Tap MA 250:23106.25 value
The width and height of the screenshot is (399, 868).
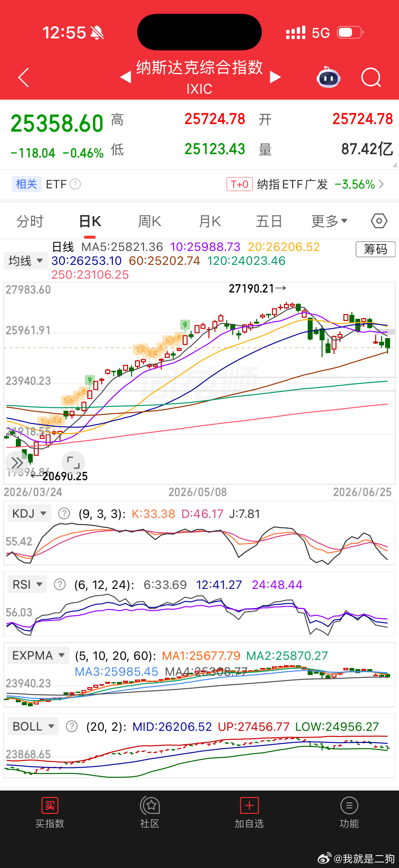coord(90,275)
